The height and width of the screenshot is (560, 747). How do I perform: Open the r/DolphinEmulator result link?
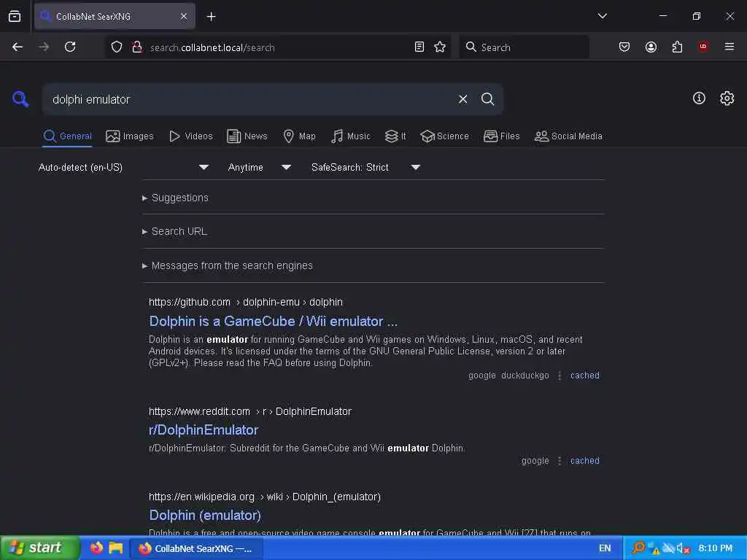204,430
